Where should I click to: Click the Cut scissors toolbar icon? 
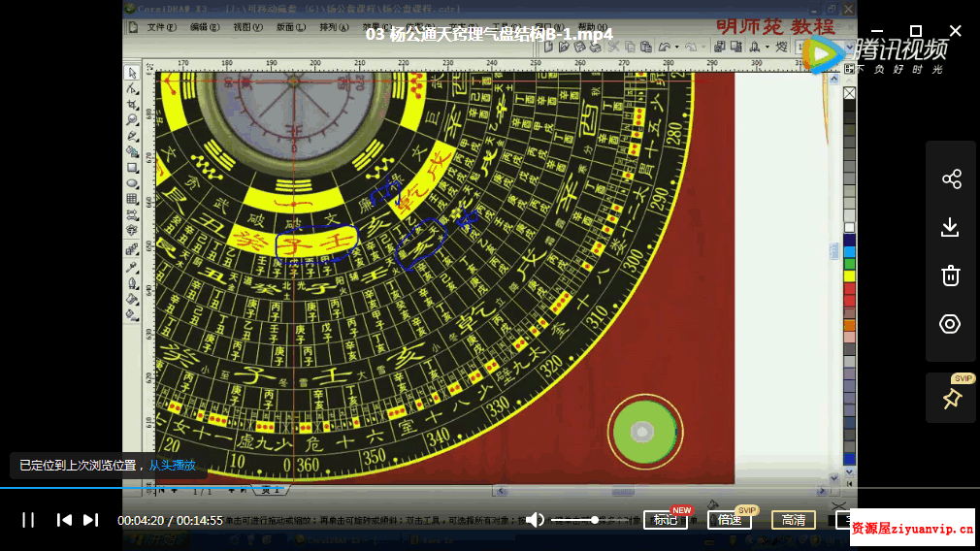point(614,47)
